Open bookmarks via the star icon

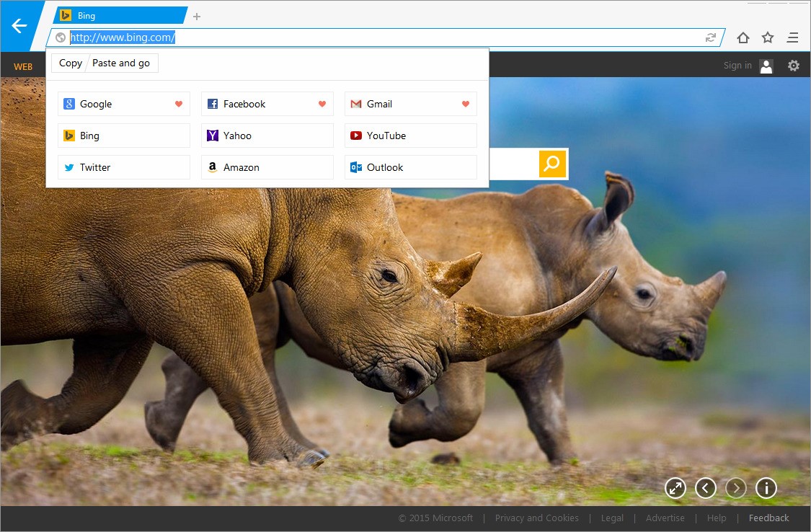pyautogui.click(x=768, y=37)
